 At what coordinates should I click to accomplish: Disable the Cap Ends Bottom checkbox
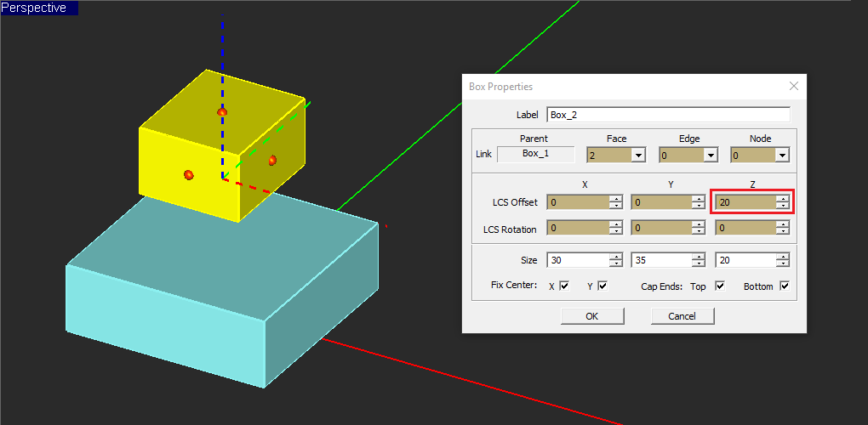point(784,286)
